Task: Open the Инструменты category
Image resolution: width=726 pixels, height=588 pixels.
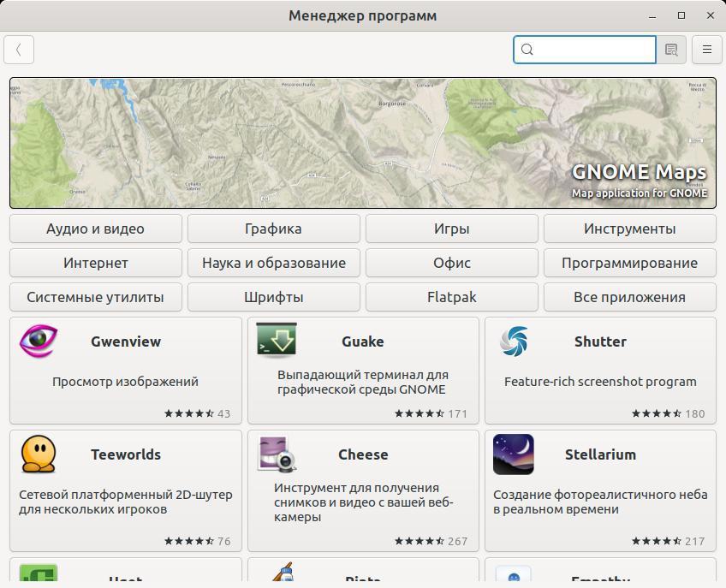Action: tap(630, 229)
